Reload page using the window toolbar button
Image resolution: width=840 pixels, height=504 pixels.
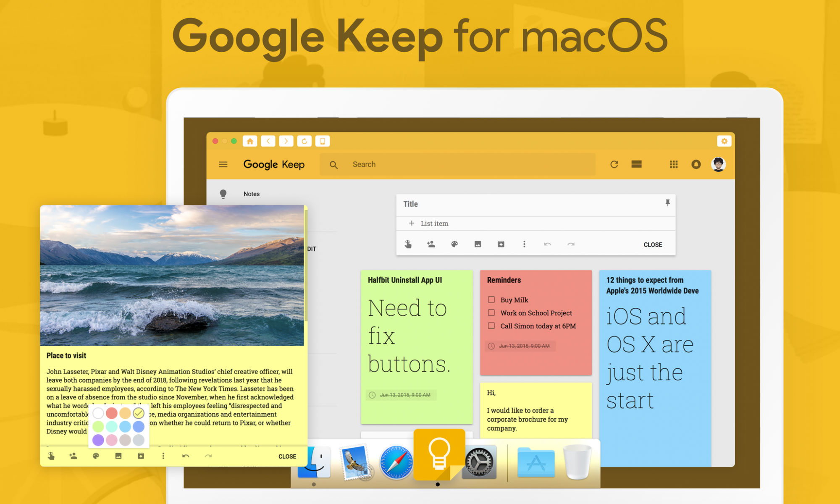click(x=304, y=141)
